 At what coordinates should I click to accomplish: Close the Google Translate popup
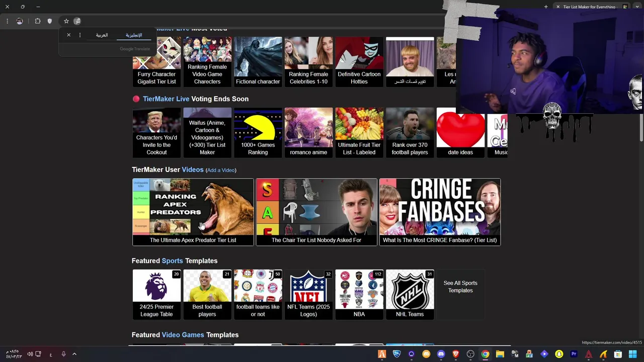point(69,35)
